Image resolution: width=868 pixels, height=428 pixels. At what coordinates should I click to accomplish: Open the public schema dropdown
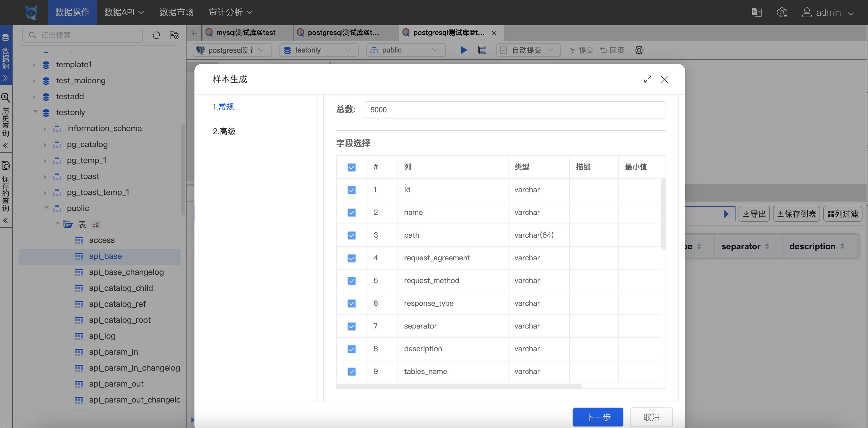405,50
